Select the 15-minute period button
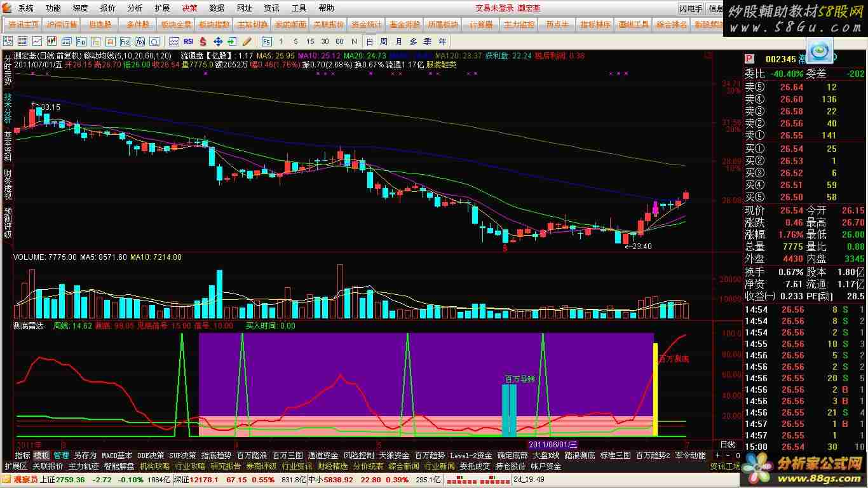The height and width of the screenshot is (488, 868). (310, 41)
